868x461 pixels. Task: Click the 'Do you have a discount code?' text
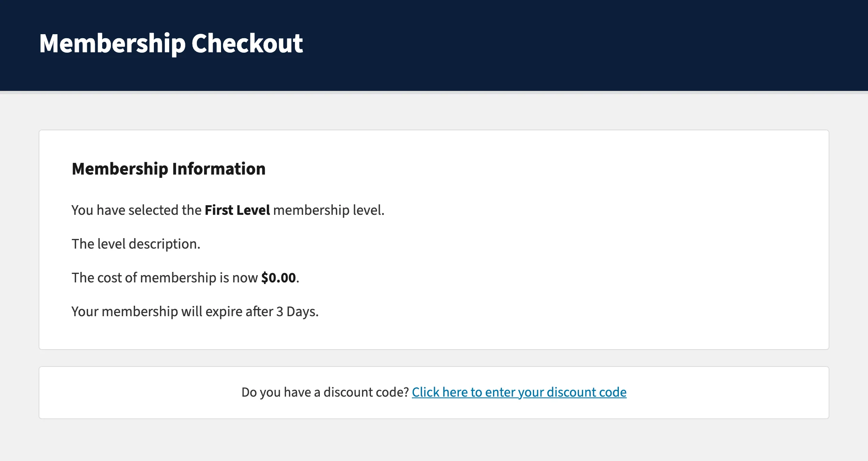pyautogui.click(x=325, y=391)
